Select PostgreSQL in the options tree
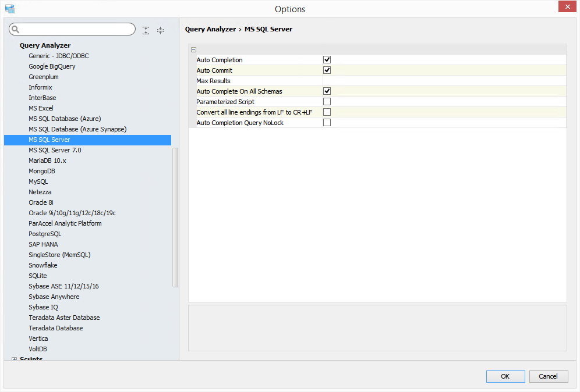This screenshot has height=392, width=580. (45, 234)
